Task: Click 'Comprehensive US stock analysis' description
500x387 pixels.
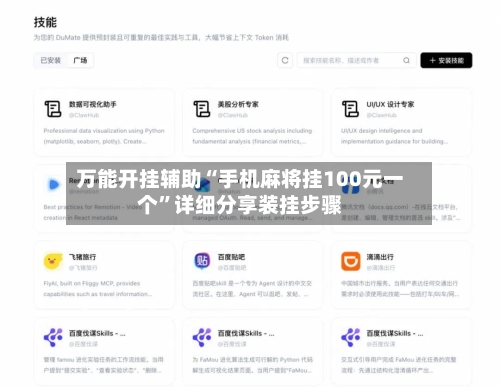Action: click(x=252, y=136)
